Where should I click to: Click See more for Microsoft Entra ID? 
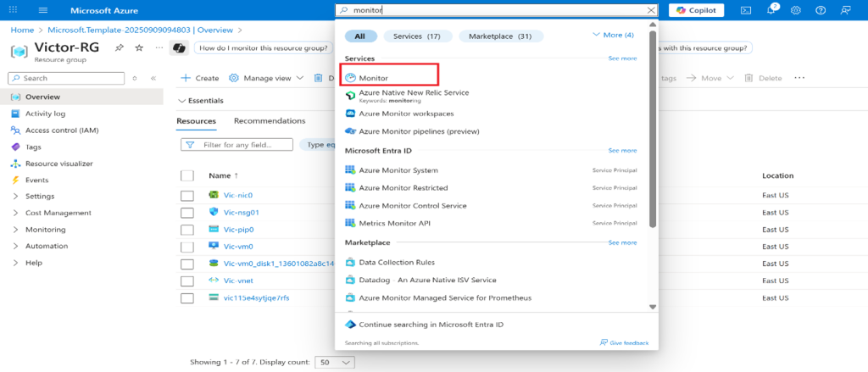(622, 151)
